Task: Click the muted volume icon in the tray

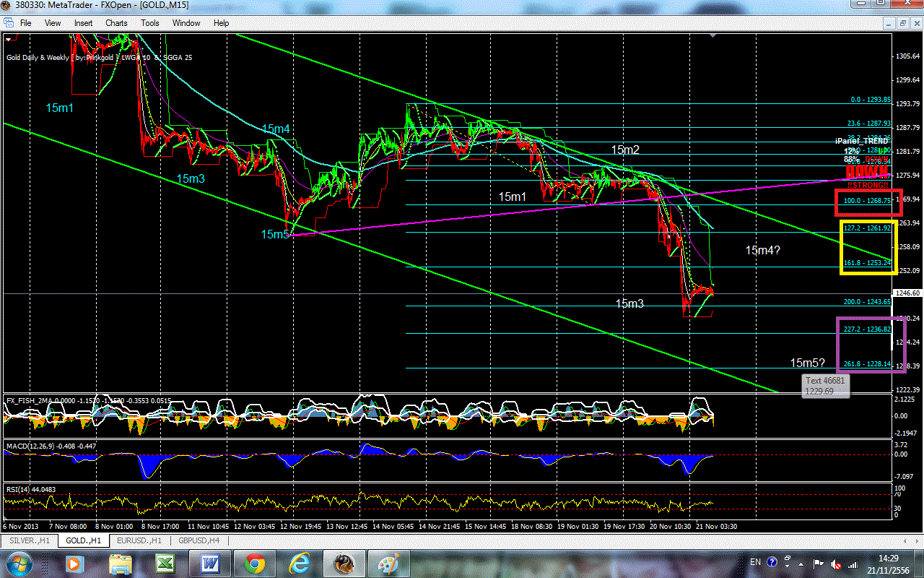Action: pyautogui.click(x=837, y=563)
